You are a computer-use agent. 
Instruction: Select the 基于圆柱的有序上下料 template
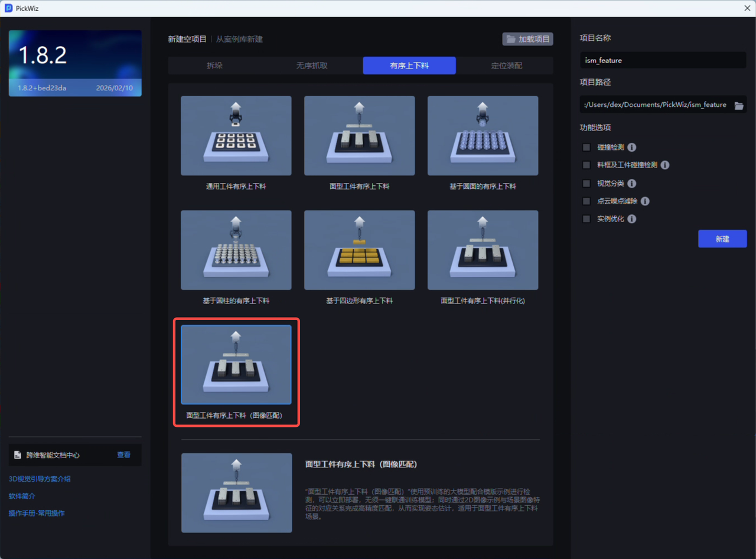tap(236, 250)
